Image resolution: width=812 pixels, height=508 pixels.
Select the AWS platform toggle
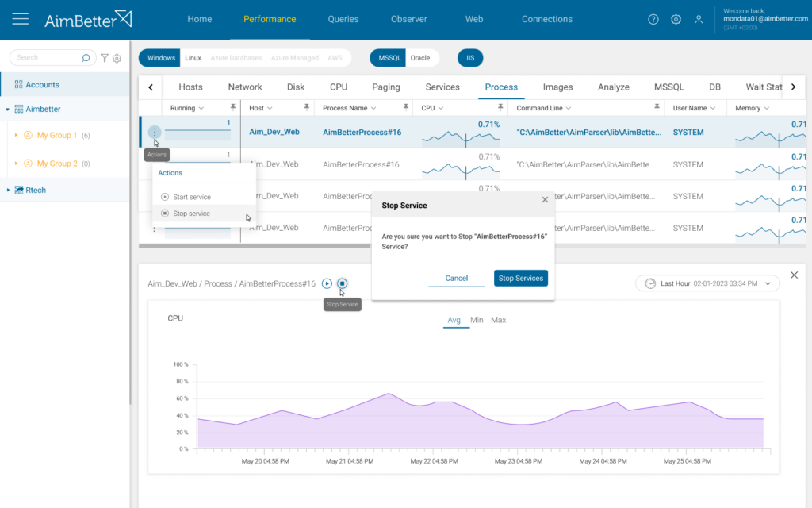click(335, 57)
